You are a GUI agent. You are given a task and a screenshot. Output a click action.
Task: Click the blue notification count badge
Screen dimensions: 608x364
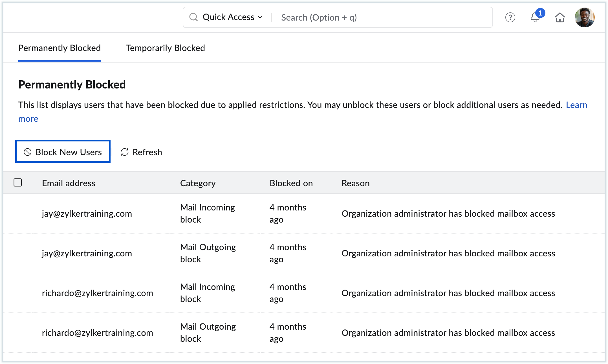pyautogui.click(x=540, y=13)
